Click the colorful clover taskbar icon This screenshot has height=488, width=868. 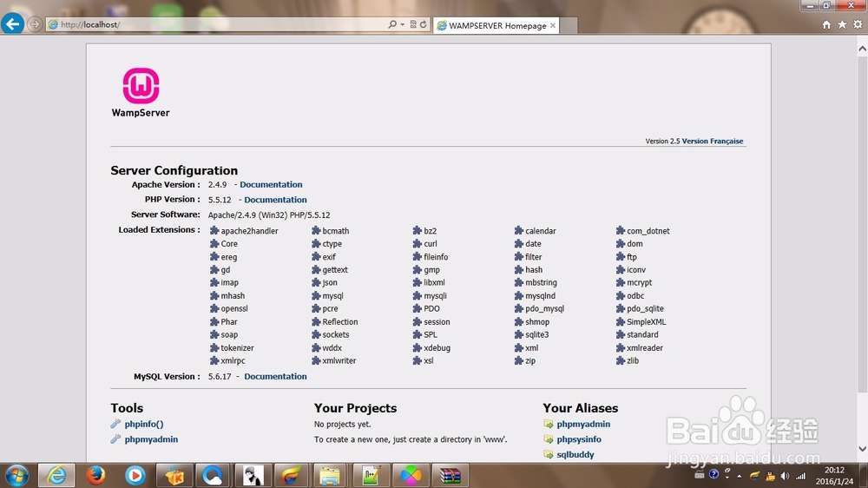411,475
